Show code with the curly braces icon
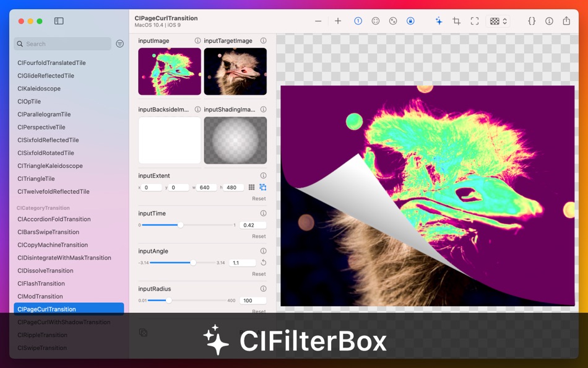588x368 pixels. click(532, 21)
